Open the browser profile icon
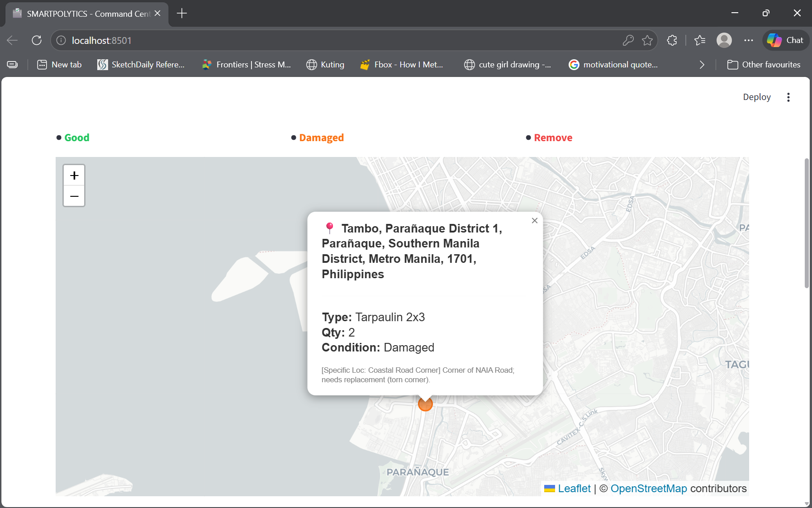 pyautogui.click(x=724, y=40)
